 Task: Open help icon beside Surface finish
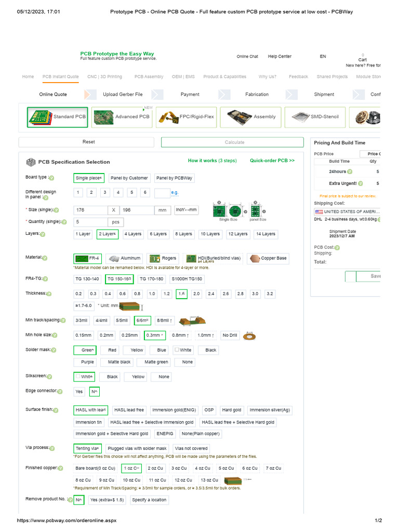[56, 410]
